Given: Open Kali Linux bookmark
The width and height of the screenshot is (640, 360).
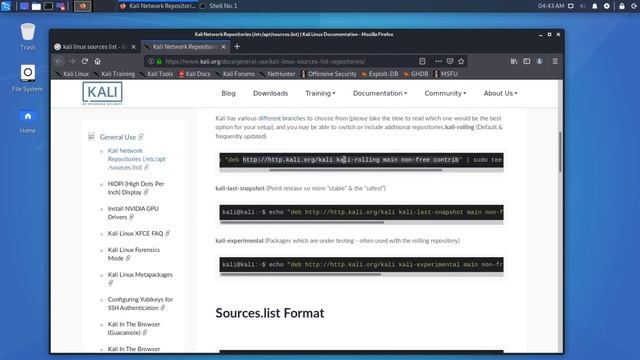Looking at the screenshot, I should point(73,74).
